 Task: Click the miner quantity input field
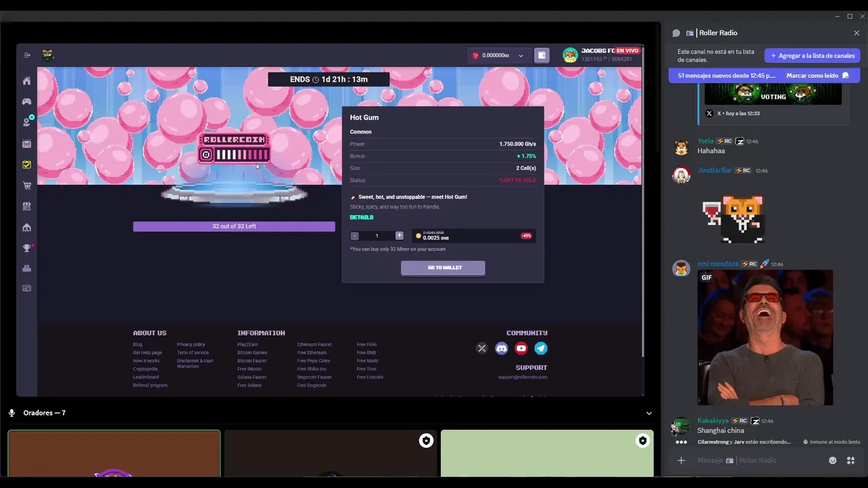pyautogui.click(x=376, y=235)
